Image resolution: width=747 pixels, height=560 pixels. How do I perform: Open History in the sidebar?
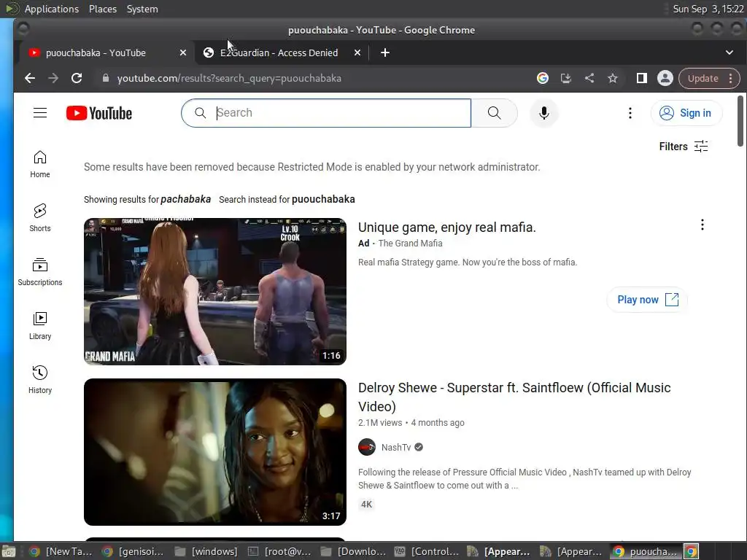click(40, 379)
